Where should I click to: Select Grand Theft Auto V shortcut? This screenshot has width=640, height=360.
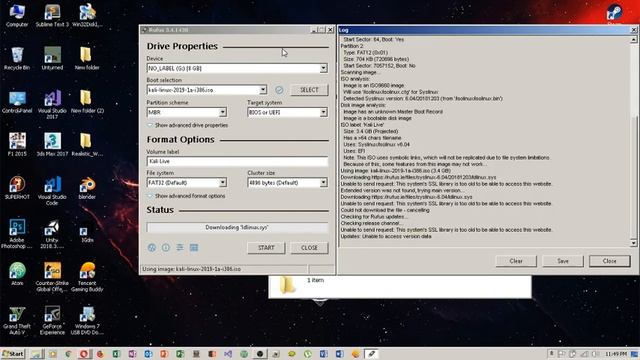(x=17, y=320)
